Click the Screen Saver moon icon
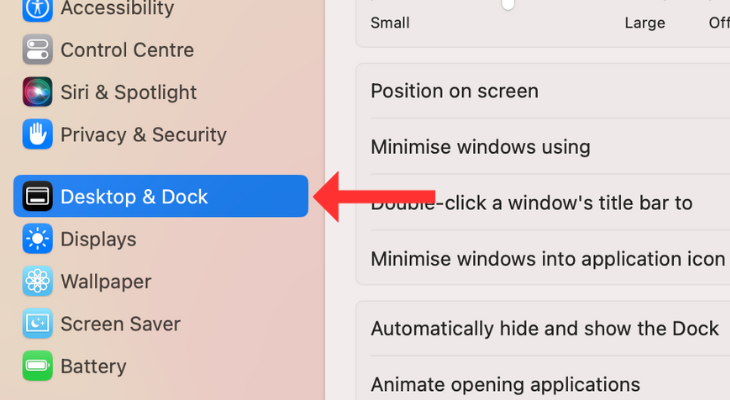This screenshot has width=730, height=400. 37,324
